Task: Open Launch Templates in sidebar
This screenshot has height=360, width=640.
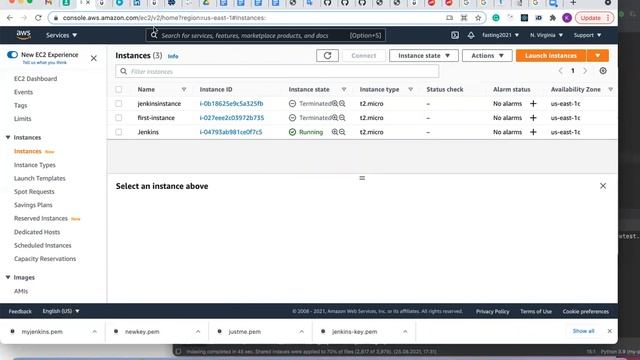Action: click(x=40, y=178)
